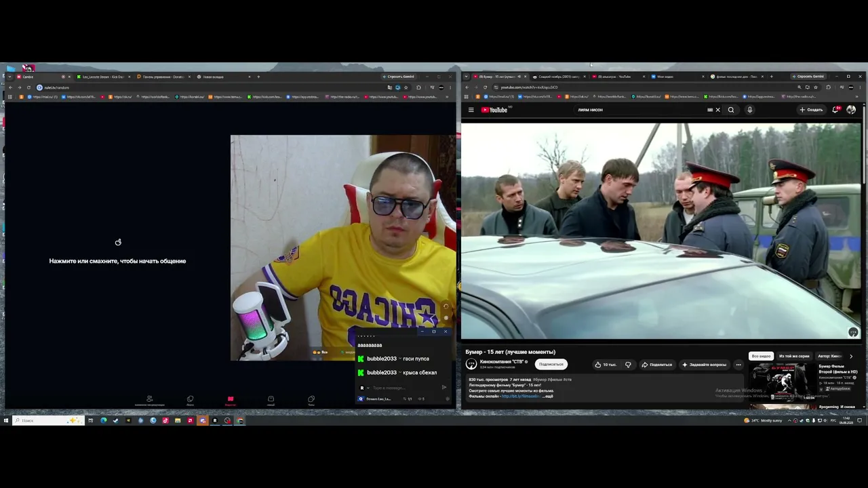The width and height of the screenshot is (868, 488).
Task: Open Task View on the taskbar
Action: [90, 420]
